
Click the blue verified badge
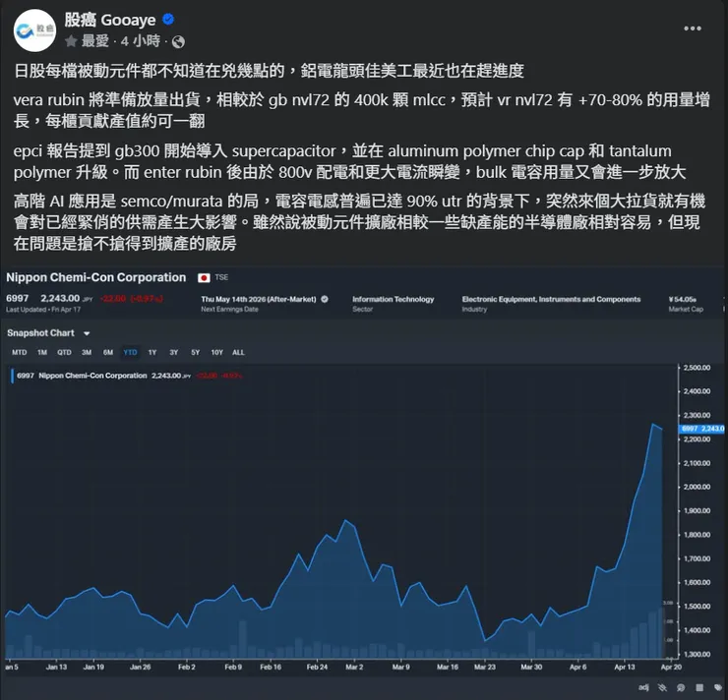point(168,19)
